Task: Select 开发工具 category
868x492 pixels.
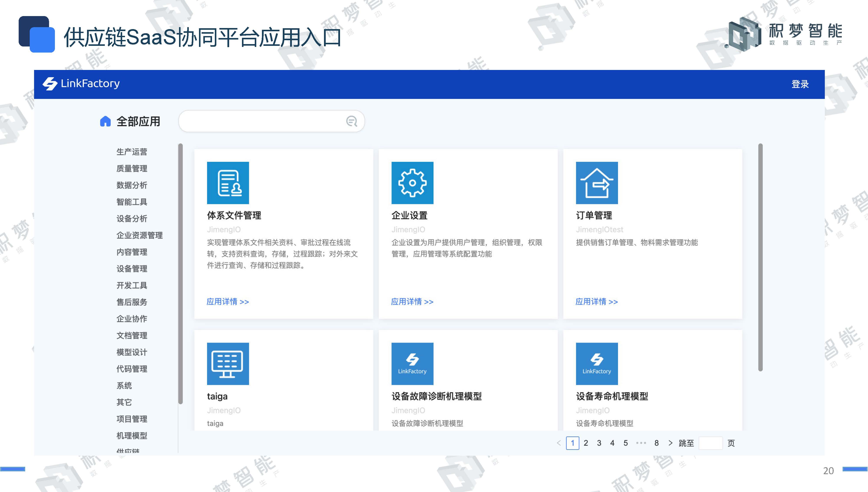Action: pos(132,285)
